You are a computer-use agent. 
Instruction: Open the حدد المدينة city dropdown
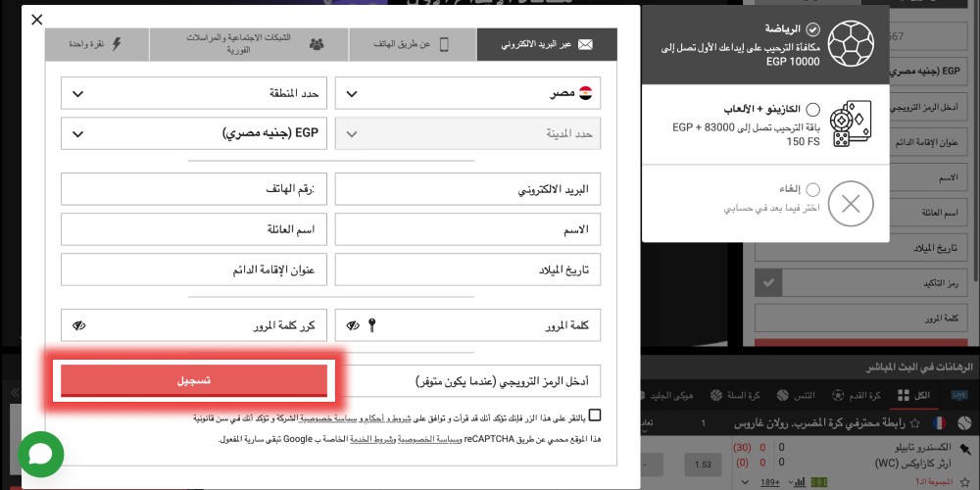pos(467,133)
